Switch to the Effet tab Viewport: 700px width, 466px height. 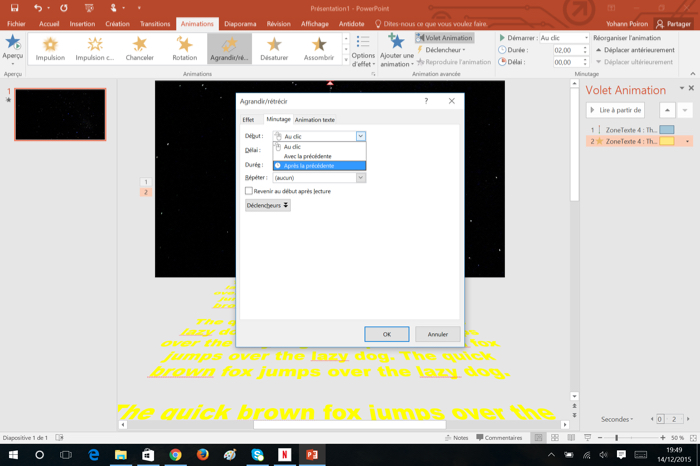tap(249, 120)
